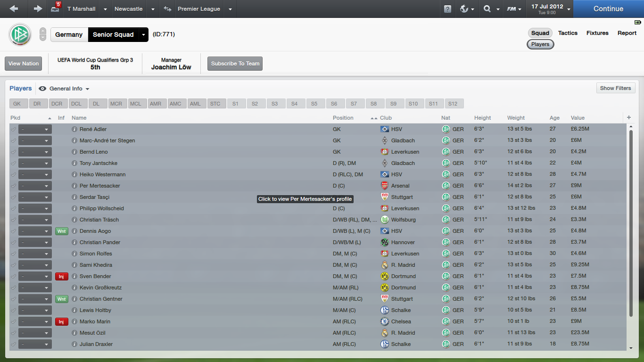Viewport: 644px width, 362px height.
Task: Toggle pick checkmark for Sami Khedira
Action: [13, 265]
